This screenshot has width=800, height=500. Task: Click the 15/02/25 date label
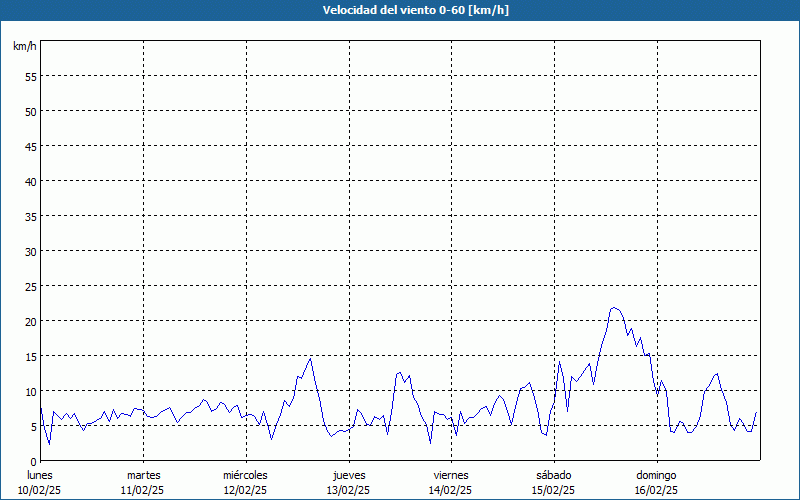(553, 490)
